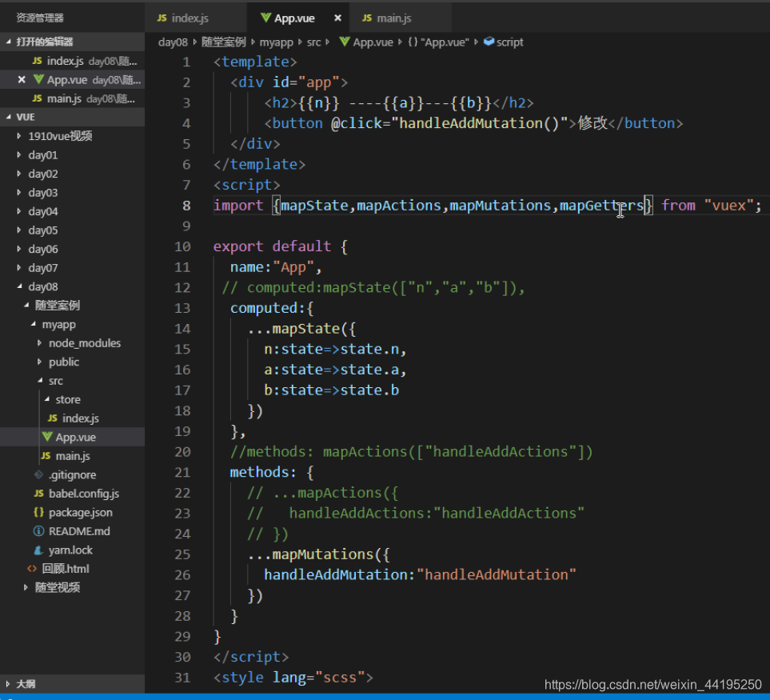Click the "computed:{" code line
Image resolution: width=770 pixels, height=700 pixels.
pyautogui.click(x=272, y=308)
